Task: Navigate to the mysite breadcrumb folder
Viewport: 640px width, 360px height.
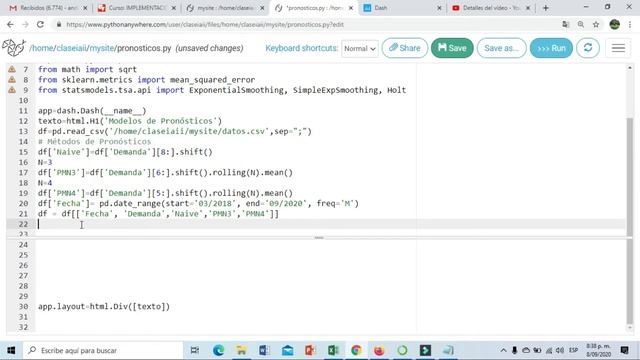Action: coord(102,48)
